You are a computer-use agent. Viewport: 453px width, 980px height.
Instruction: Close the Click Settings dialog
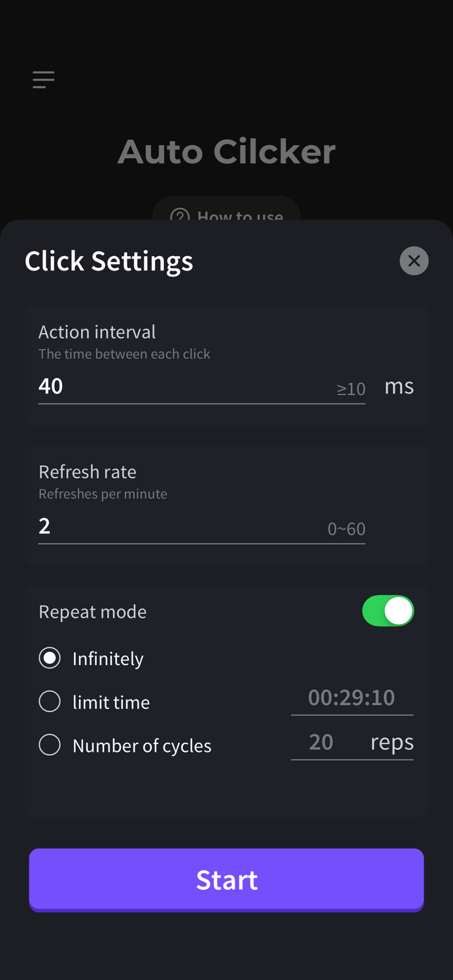414,260
